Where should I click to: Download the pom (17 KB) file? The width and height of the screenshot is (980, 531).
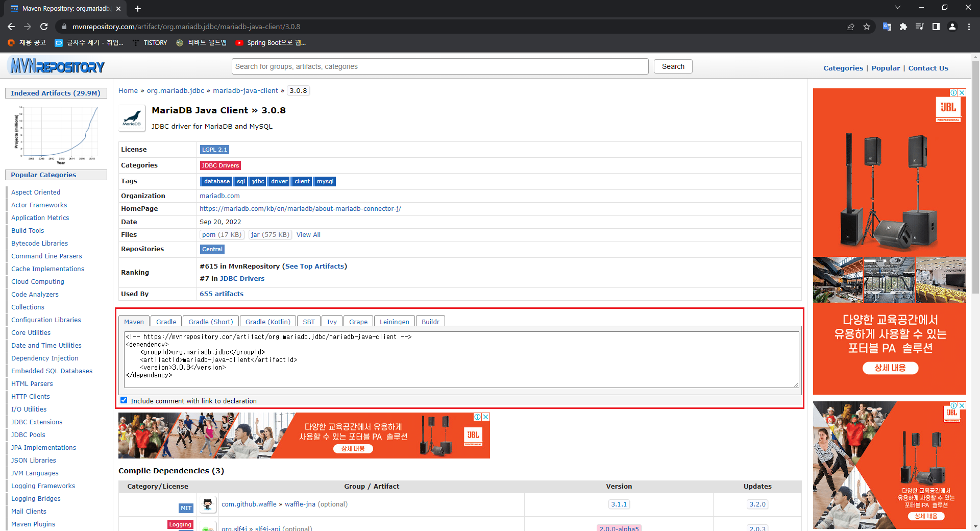(222, 235)
